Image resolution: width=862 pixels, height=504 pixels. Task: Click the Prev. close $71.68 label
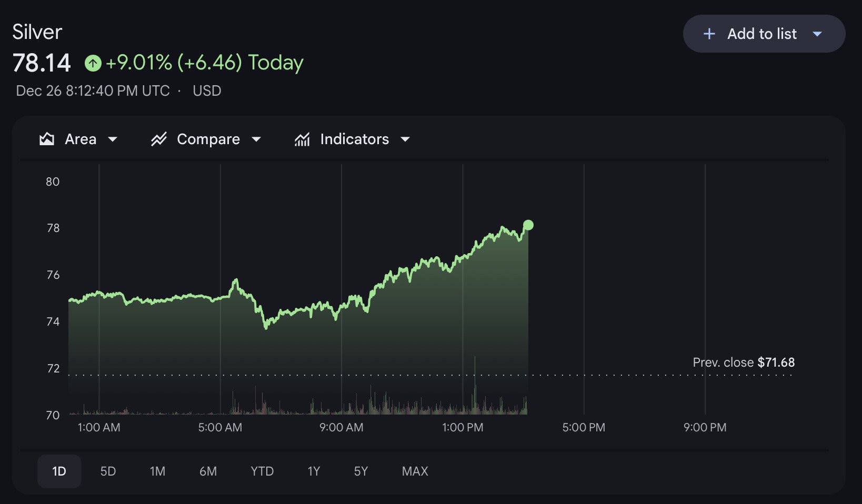[x=743, y=362]
